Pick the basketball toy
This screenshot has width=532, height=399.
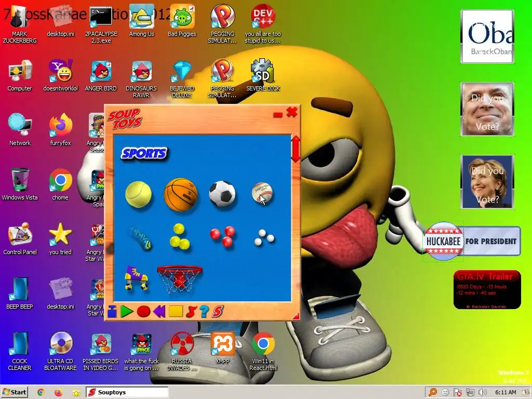pyautogui.click(x=180, y=194)
